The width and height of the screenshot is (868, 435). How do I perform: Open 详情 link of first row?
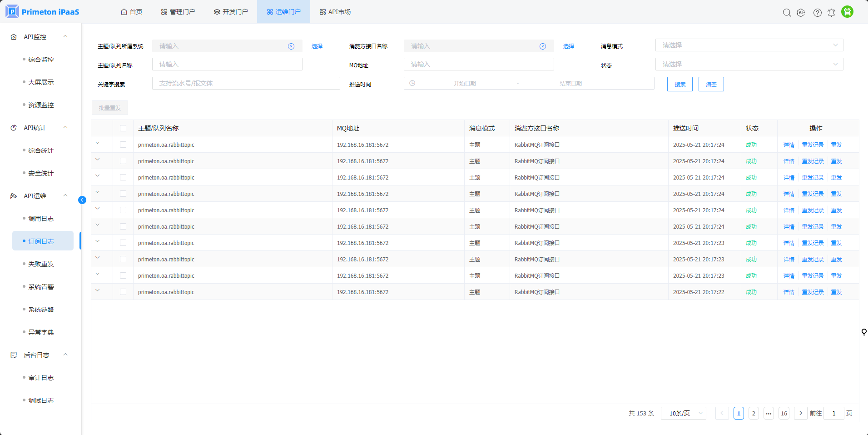789,145
